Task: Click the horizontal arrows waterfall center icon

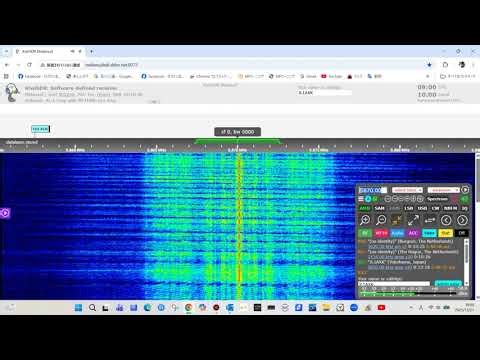Action: [430, 220]
